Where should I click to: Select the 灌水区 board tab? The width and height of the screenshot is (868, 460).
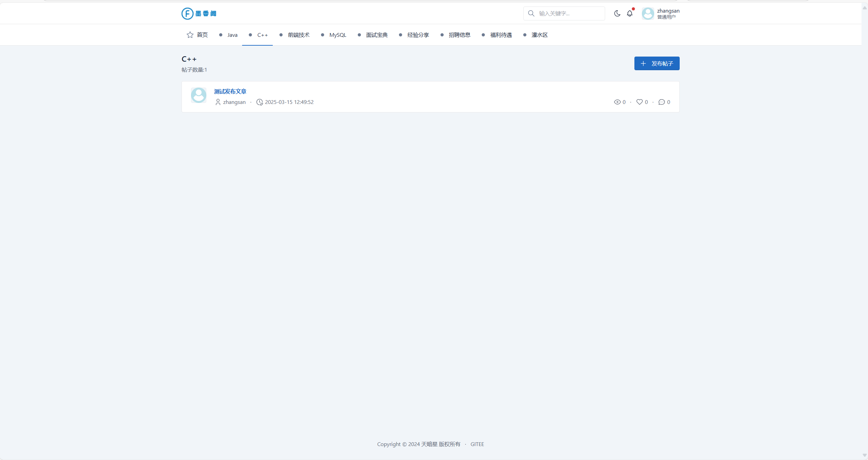pyautogui.click(x=539, y=35)
